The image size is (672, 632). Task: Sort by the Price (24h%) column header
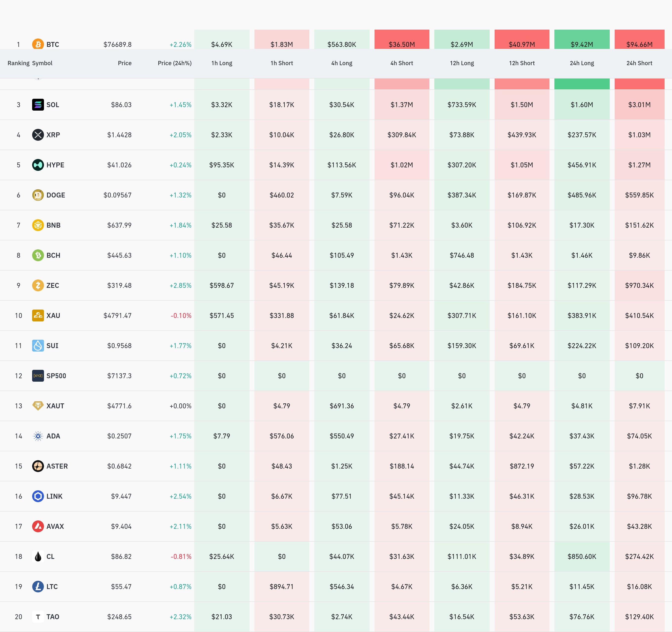(x=174, y=63)
